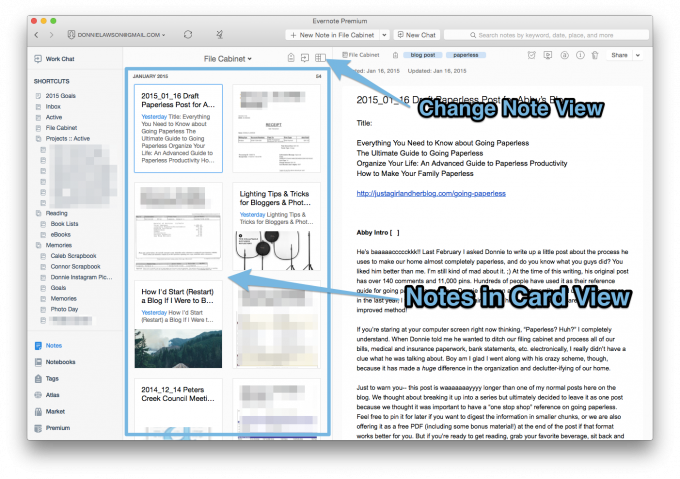Select the 'paperless' tag

pos(465,55)
